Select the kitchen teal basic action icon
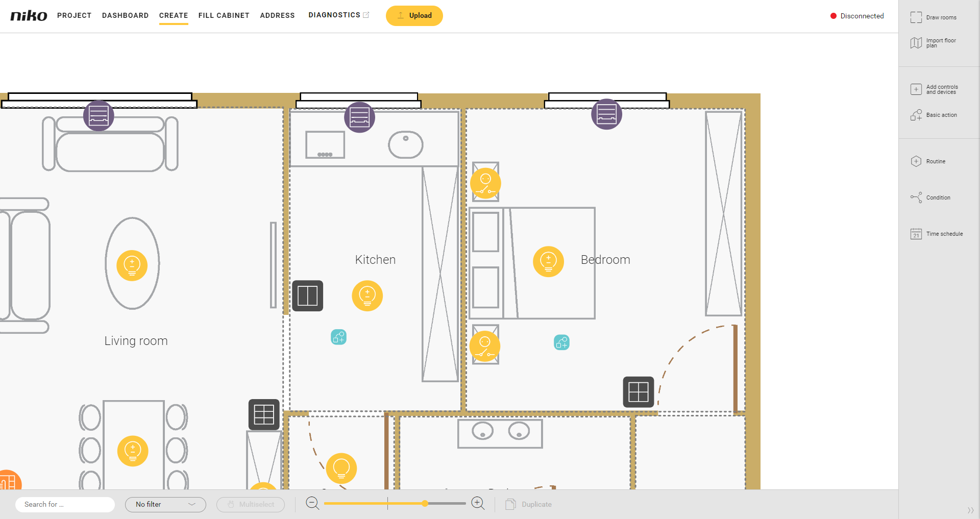The image size is (980, 519). click(339, 337)
